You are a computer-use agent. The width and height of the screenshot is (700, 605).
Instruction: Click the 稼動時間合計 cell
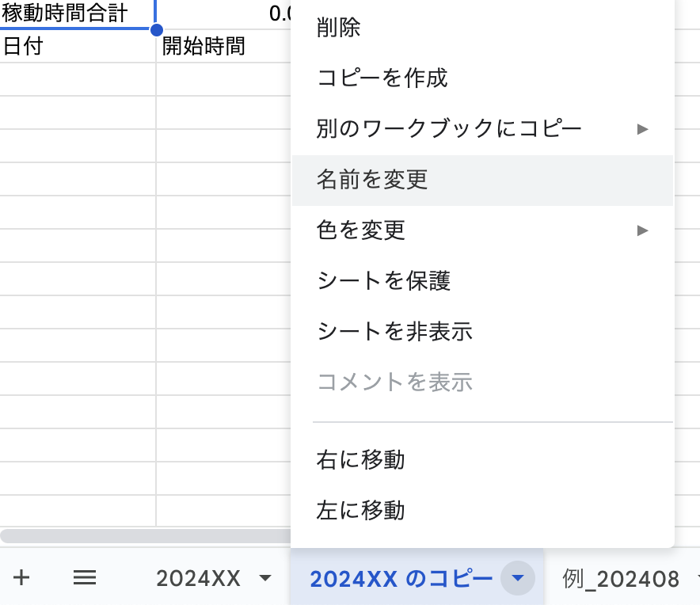(77, 13)
